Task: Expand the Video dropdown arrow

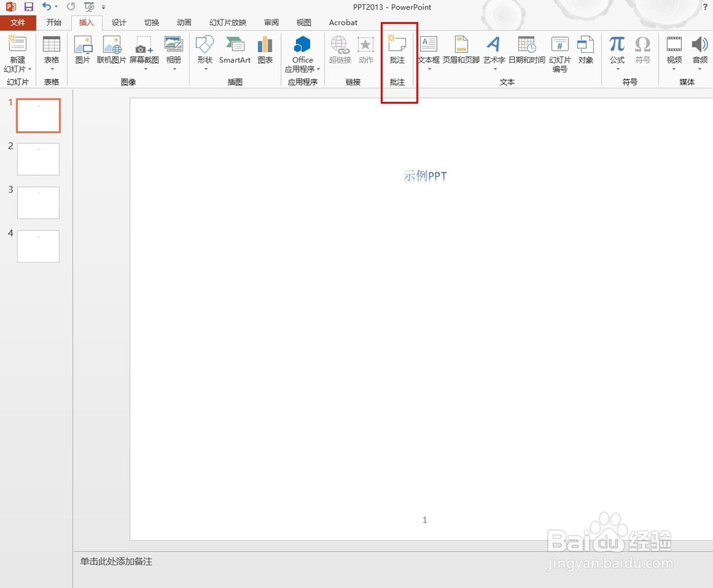Action: (x=674, y=69)
